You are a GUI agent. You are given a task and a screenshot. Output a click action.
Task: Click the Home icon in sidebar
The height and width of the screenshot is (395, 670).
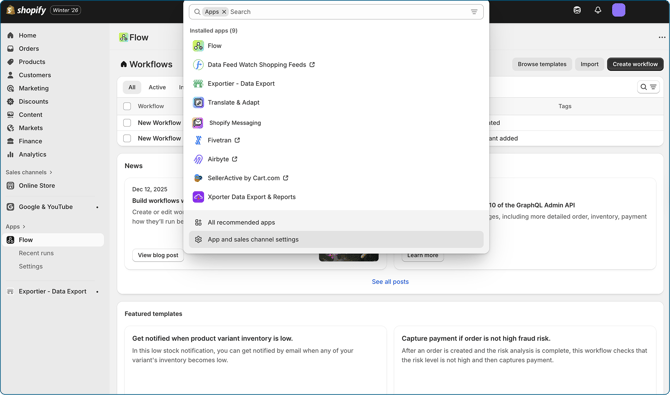click(11, 35)
